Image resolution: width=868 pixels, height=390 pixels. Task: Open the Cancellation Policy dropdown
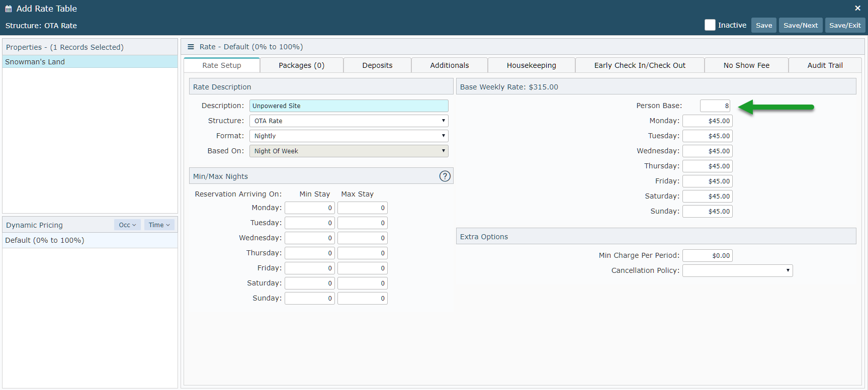[738, 270]
